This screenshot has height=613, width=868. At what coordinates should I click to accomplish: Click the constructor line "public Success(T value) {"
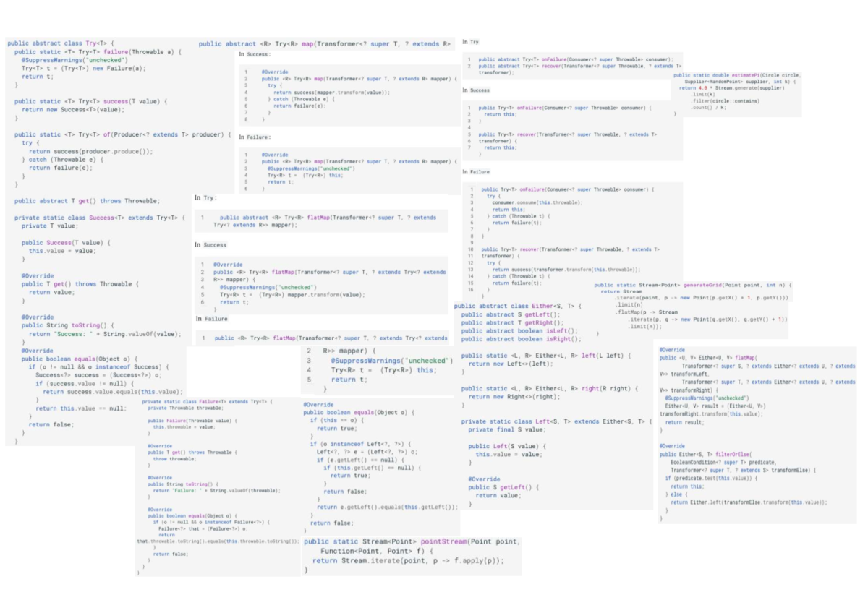(x=66, y=242)
